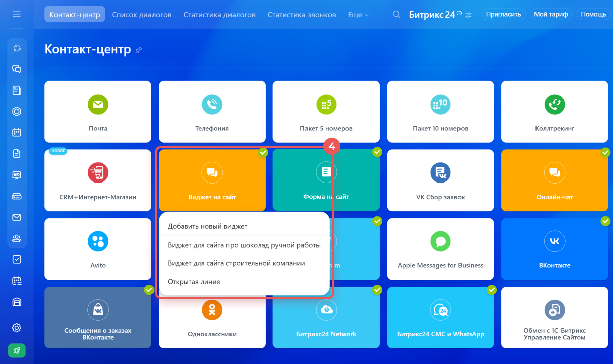Viewport: 613px width, 364px height.
Task: Choose the шоколад ручной работы widget
Action: (x=244, y=245)
